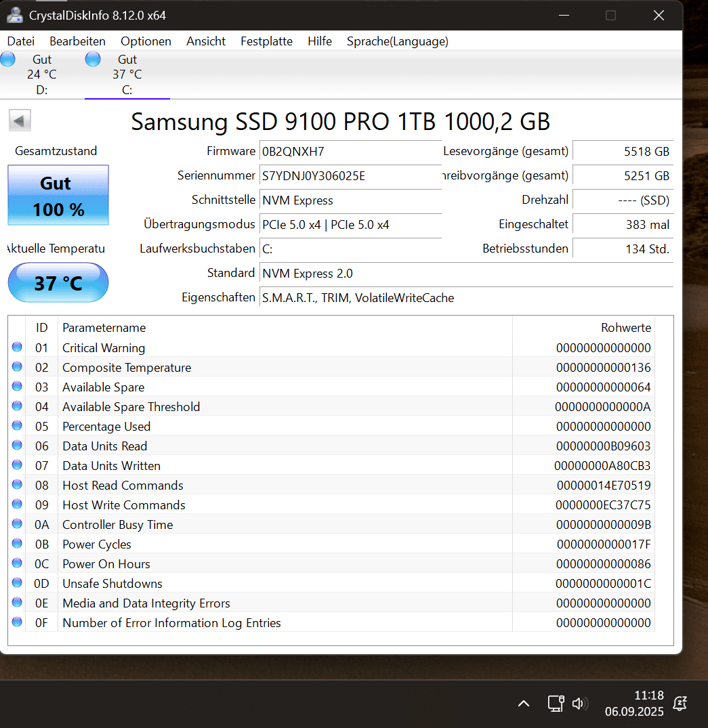Click the Standard field NVM Express 2.0
The width and height of the screenshot is (708, 728).
466,274
